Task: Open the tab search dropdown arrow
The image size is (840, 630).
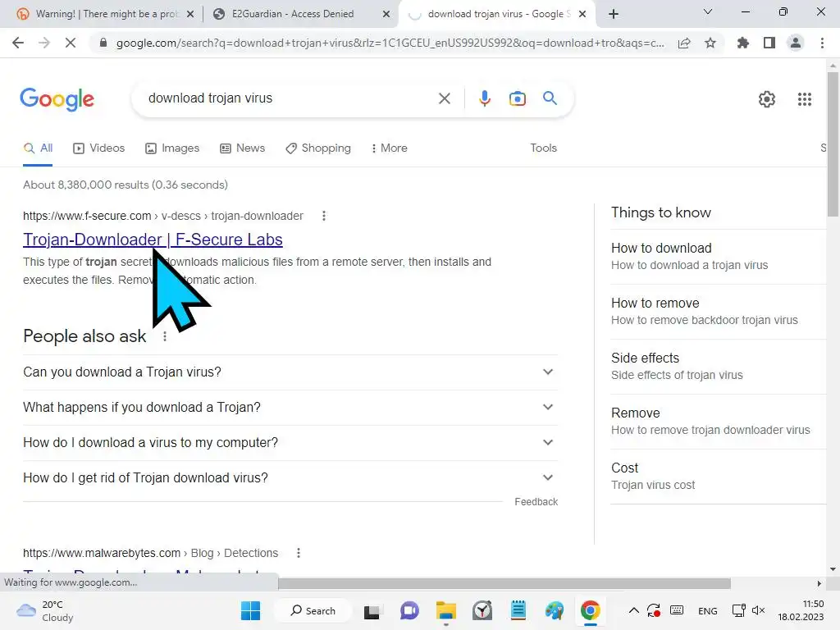Action: click(x=708, y=11)
